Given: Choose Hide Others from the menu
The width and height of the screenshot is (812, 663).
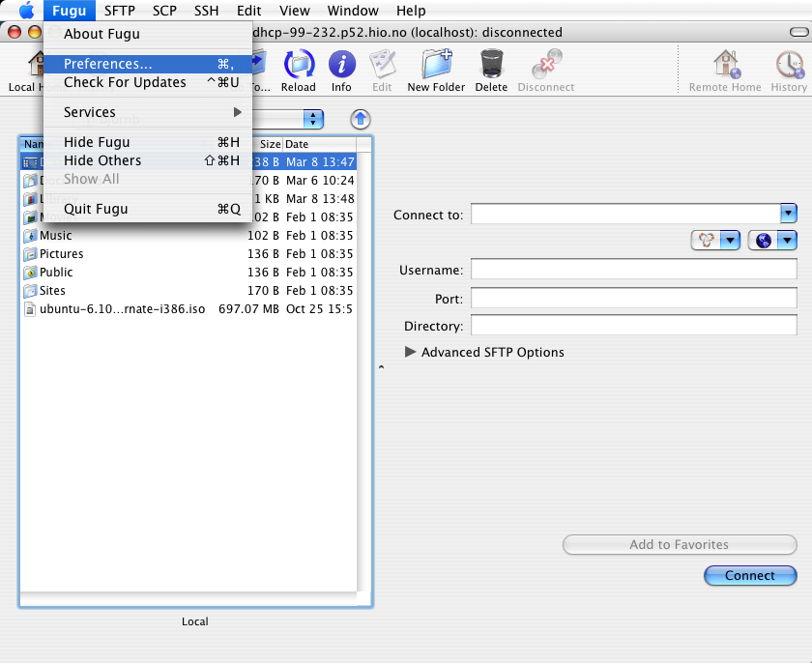Looking at the screenshot, I should [148, 161].
